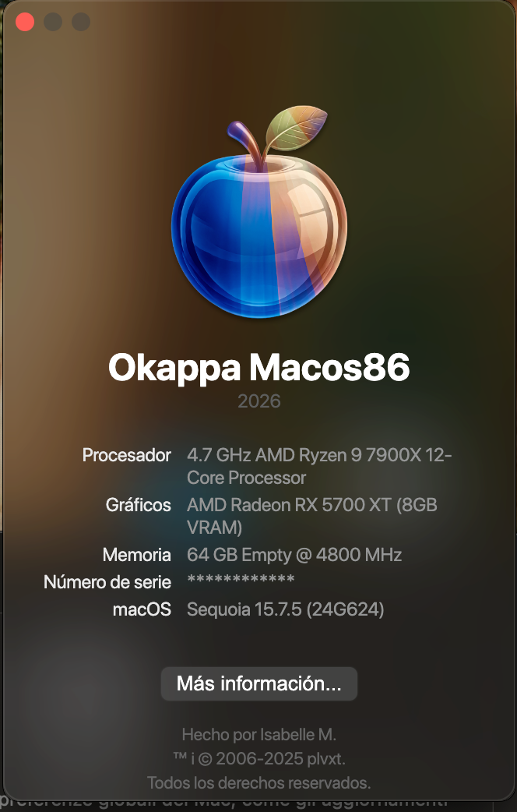
Task: Click the masked serial number asterisks
Action: click(x=241, y=580)
